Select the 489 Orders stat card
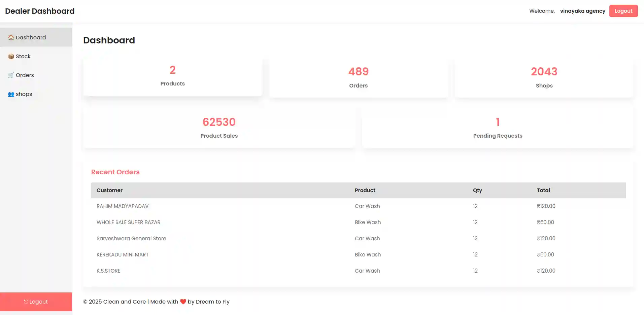The width and height of the screenshot is (644, 315). (x=358, y=78)
